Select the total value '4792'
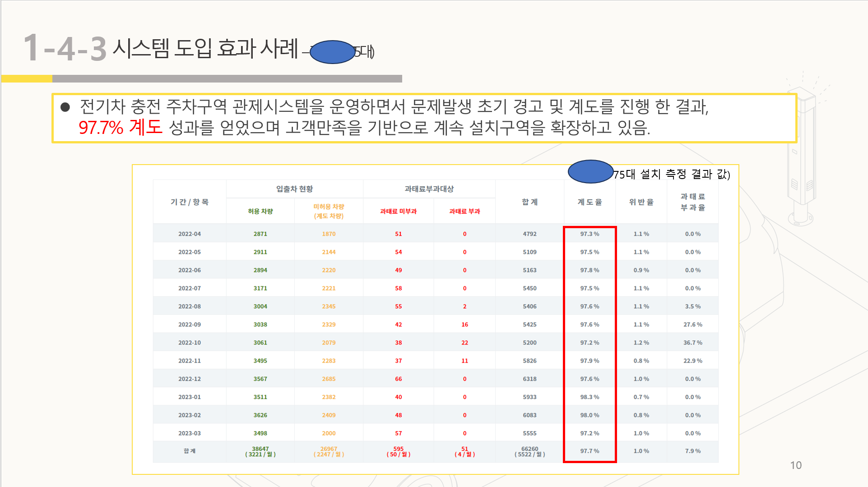This screenshot has height=487, width=868. (530, 234)
